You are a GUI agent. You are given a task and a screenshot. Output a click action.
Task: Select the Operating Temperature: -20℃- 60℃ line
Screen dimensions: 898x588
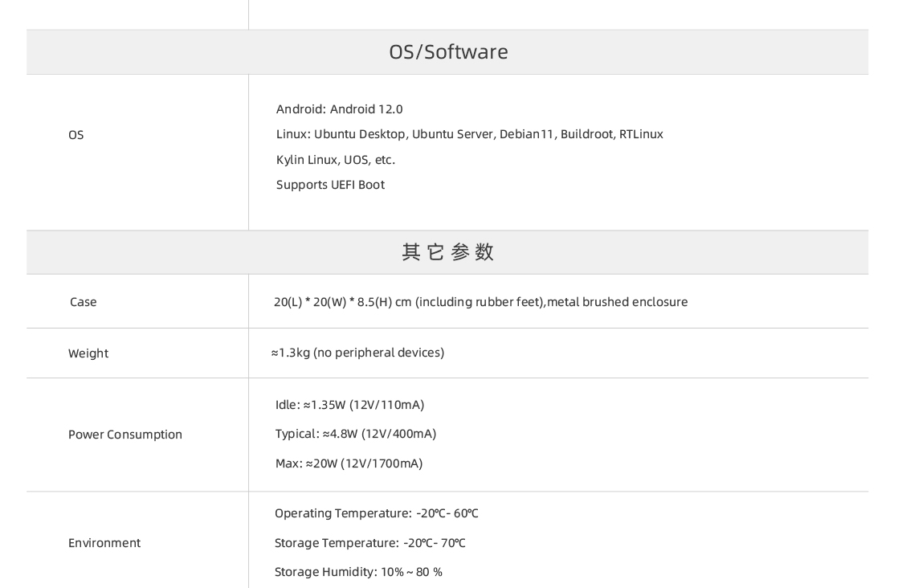pyautogui.click(x=376, y=513)
